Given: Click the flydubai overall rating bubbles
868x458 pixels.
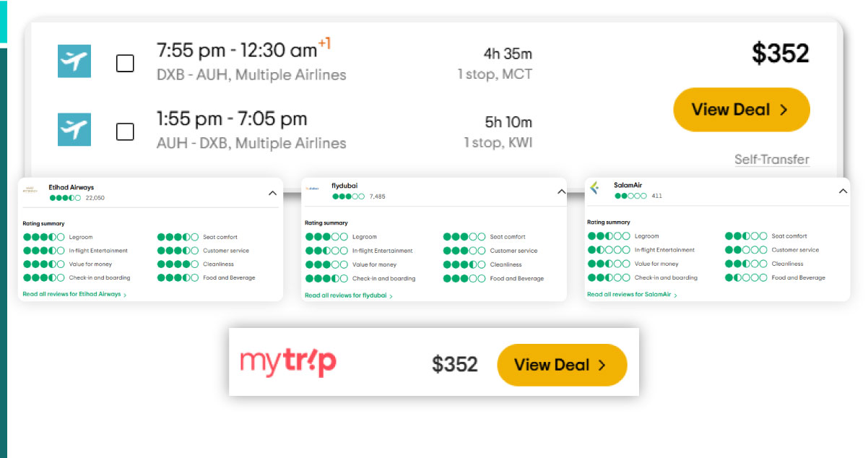Looking at the screenshot, I should 348,196.
